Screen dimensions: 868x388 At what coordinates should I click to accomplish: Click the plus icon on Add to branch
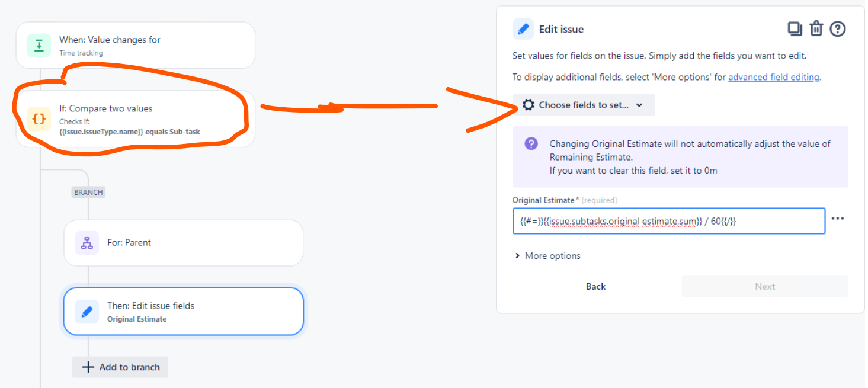pyautogui.click(x=88, y=367)
